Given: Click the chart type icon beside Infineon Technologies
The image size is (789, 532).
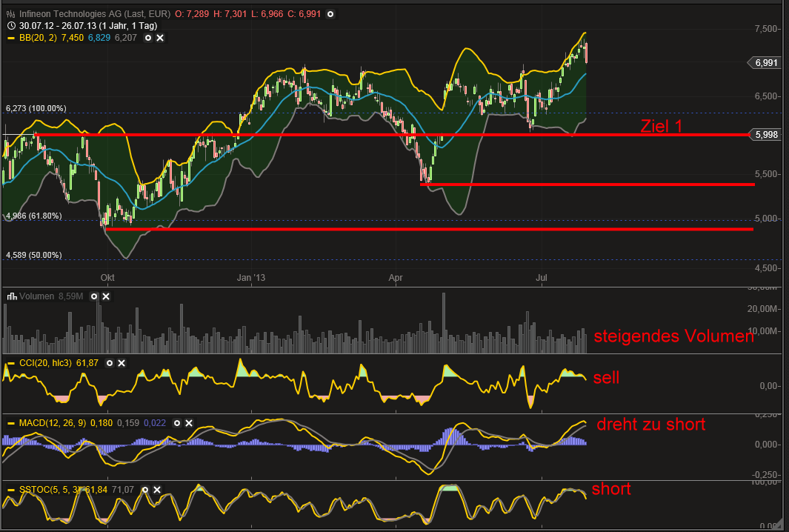Looking at the screenshot, I should click(10, 14).
